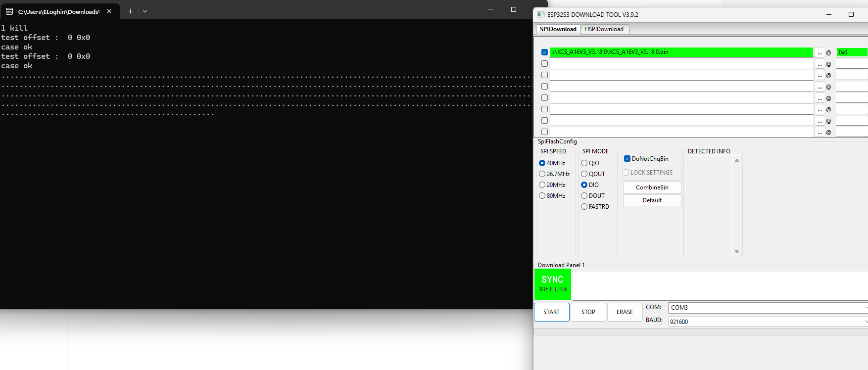Click the green 0x0 address field
This screenshot has width=868, height=370.
pos(851,52)
